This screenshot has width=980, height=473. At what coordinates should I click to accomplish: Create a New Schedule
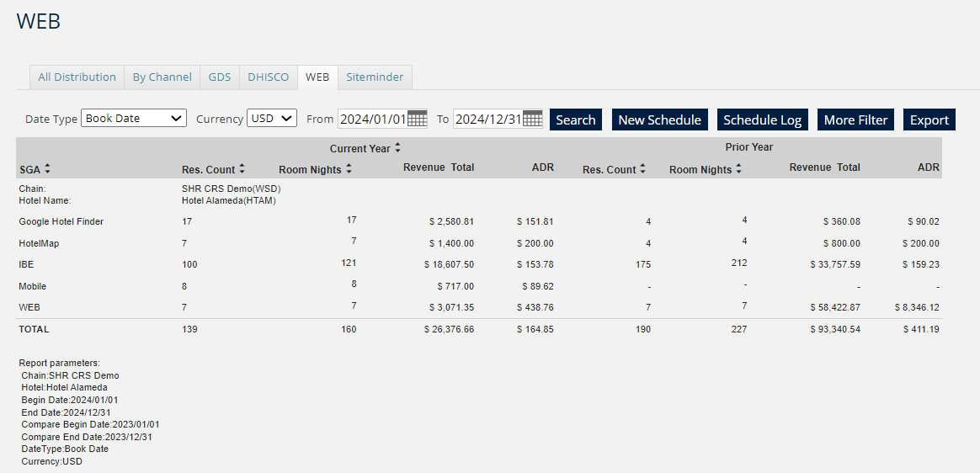(659, 120)
